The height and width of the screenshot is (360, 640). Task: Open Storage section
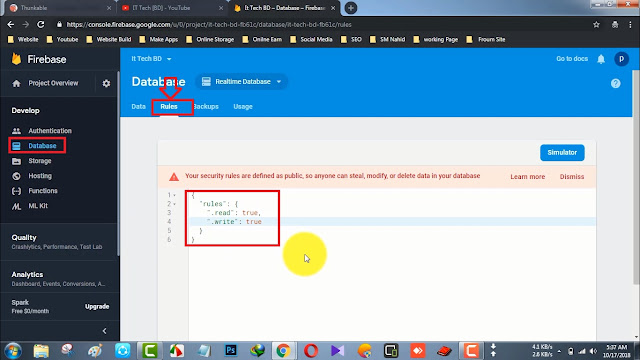tap(40, 161)
